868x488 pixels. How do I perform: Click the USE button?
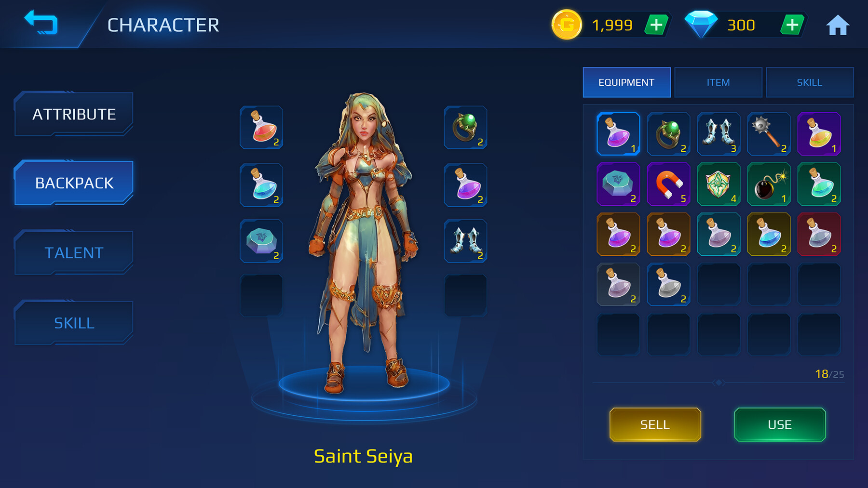click(x=780, y=424)
